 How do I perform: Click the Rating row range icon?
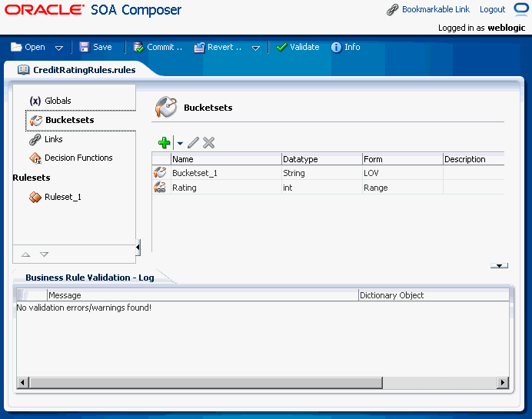click(160, 188)
